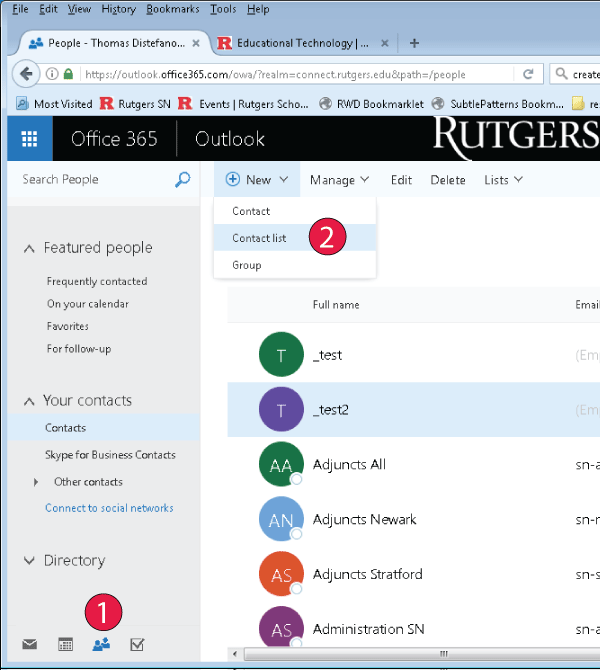Screen dimensions: 600x670
Task: Expand the Directory section
Action: point(29,560)
